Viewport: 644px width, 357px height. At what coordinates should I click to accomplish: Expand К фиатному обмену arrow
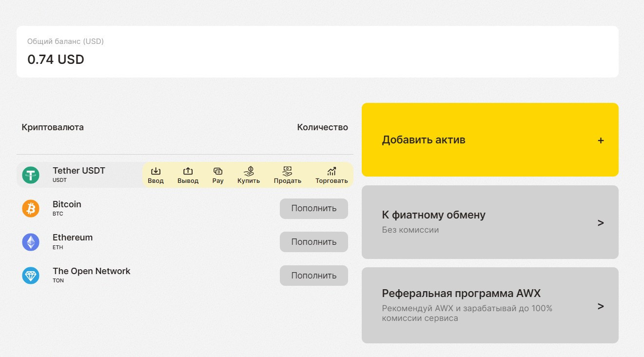click(x=601, y=223)
